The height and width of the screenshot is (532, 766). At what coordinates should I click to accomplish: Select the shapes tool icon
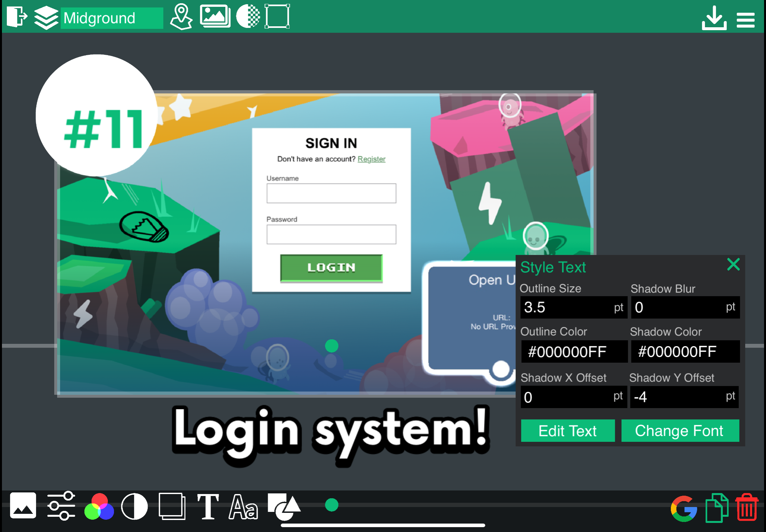(x=284, y=507)
